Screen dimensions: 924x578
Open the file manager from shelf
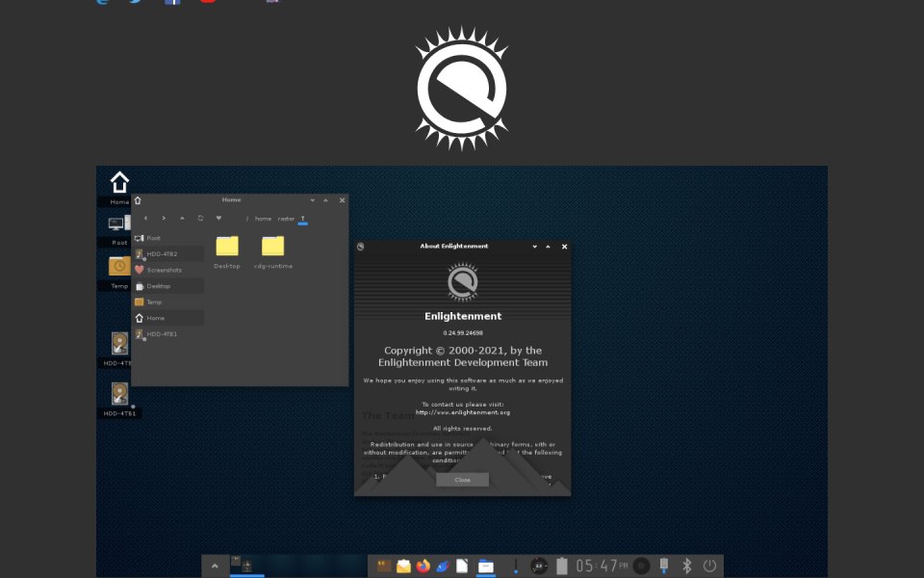[485, 566]
